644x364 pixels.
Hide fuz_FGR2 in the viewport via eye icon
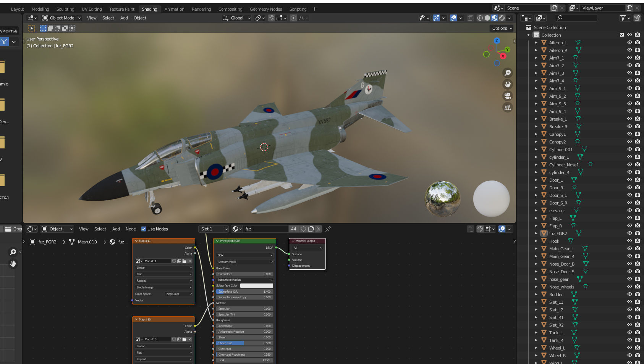[x=629, y=233]
